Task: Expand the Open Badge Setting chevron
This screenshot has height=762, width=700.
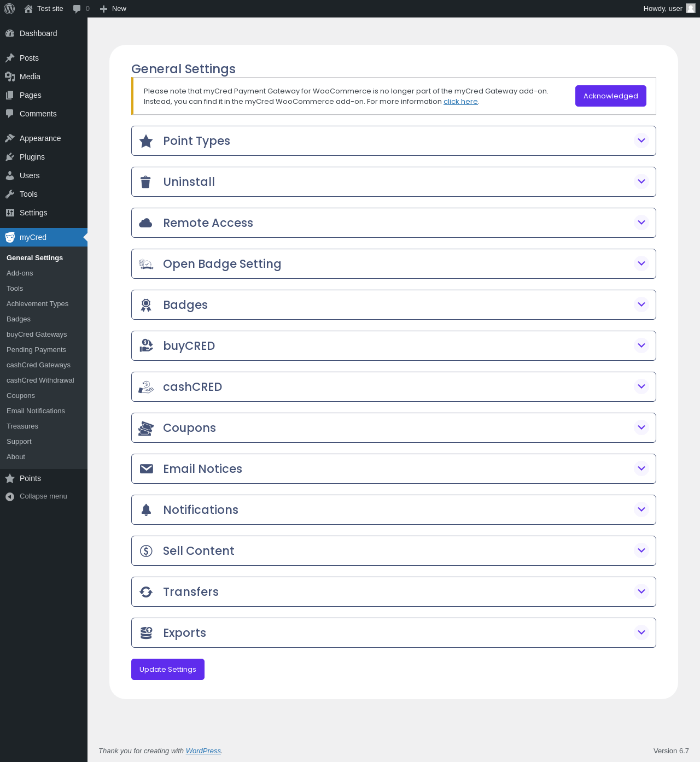Action: [x=641, y=263]
